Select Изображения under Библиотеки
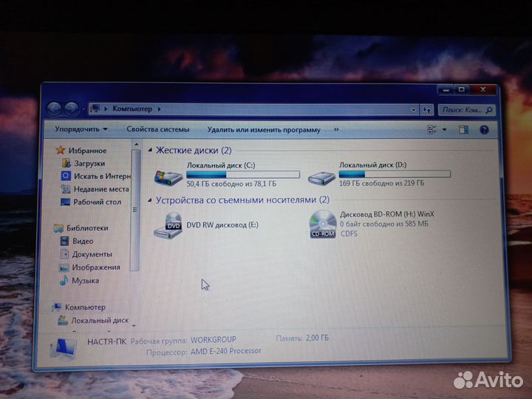This screenshot has width=532, height=399. point(95,267)
